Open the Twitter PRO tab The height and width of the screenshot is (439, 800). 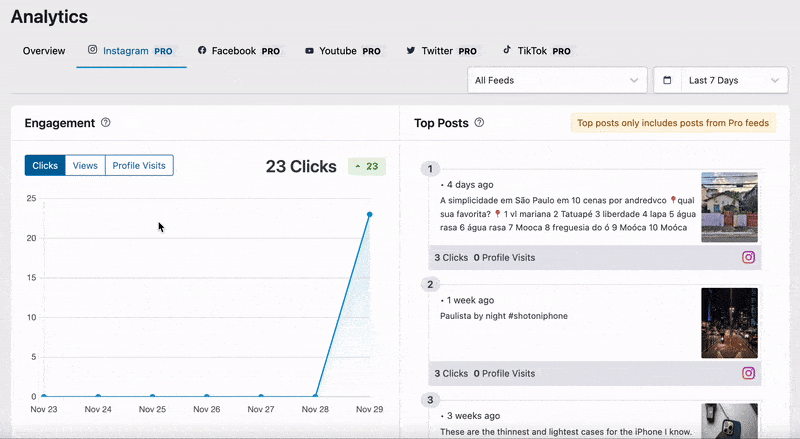[x=442, y=51]
